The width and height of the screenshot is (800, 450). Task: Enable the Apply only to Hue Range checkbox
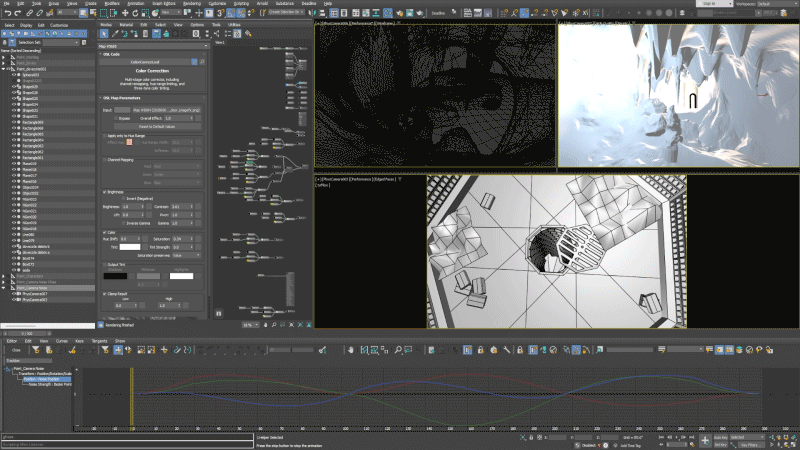[x=105, y=135]
